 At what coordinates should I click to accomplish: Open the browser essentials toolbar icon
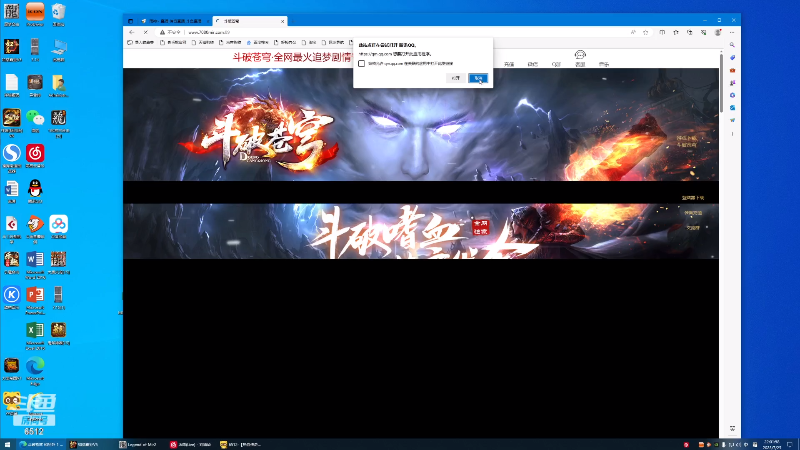[x=703, y=32]
